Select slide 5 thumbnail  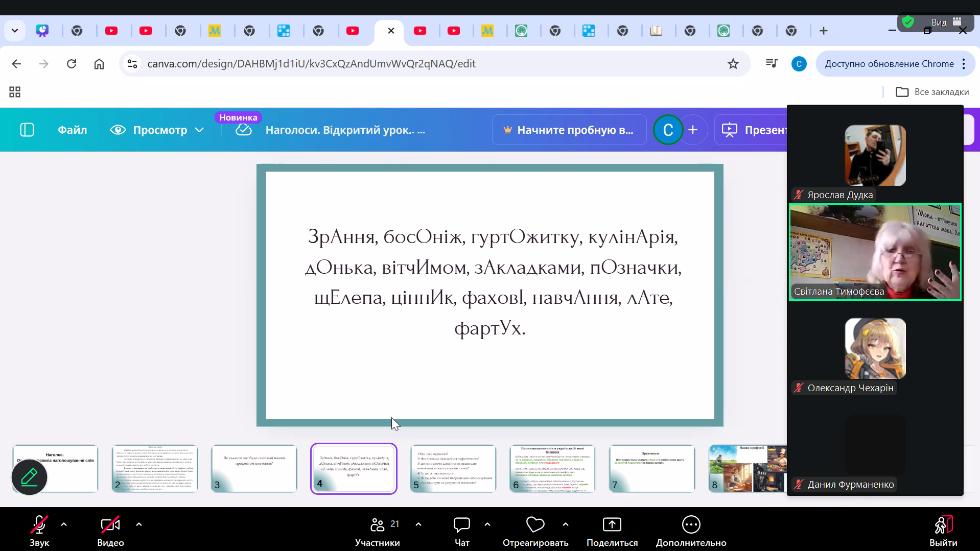pos(453,468)
